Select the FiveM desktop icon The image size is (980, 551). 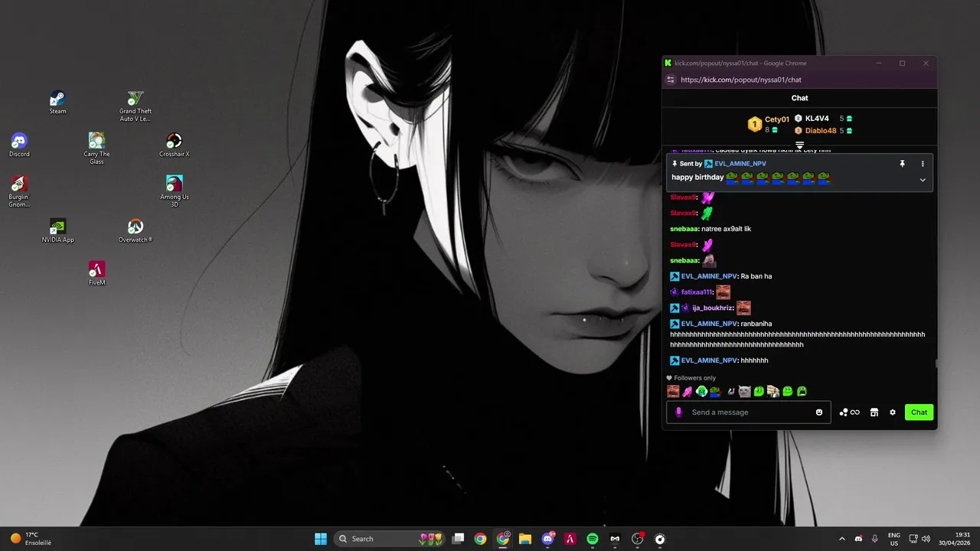click(96, 273)
